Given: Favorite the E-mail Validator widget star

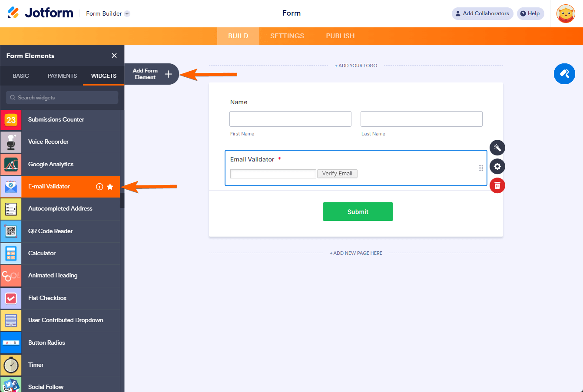Looking at the screenshot, I should tap(110, 187).
